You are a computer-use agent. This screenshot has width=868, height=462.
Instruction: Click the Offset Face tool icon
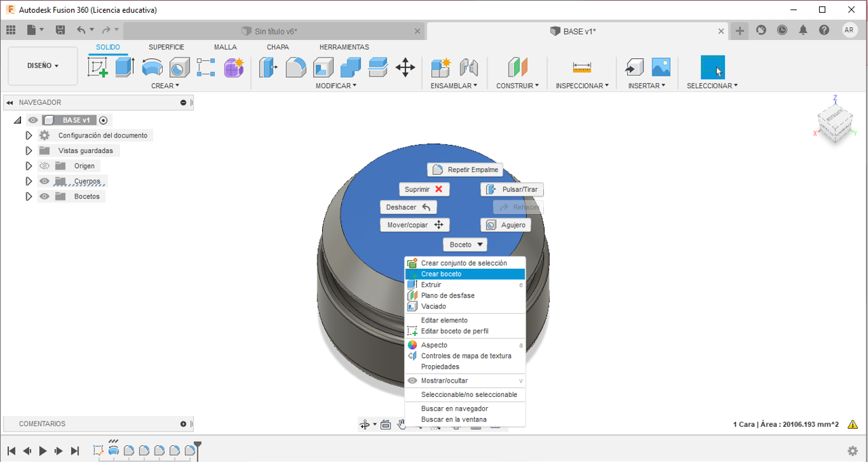378,67
